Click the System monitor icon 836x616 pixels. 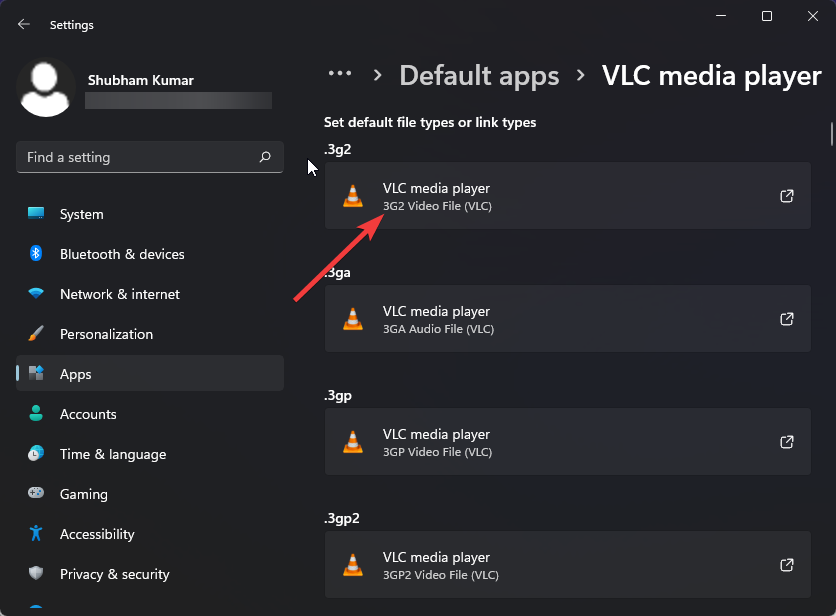tap(36, 214)
